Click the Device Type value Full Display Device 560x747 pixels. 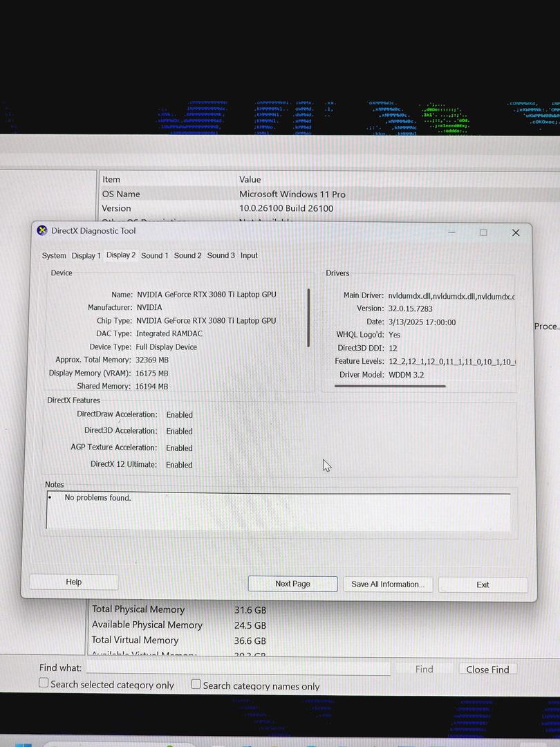coord(166,347)
